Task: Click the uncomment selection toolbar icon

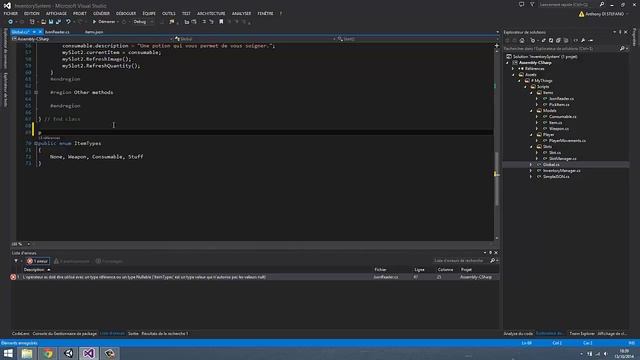Action: pos(211,22)
